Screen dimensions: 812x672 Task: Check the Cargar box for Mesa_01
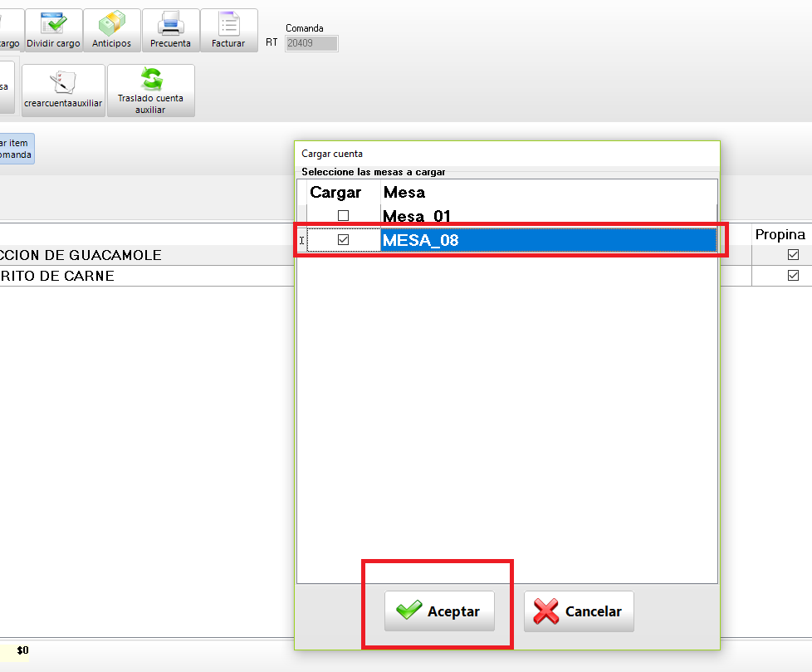343,216
